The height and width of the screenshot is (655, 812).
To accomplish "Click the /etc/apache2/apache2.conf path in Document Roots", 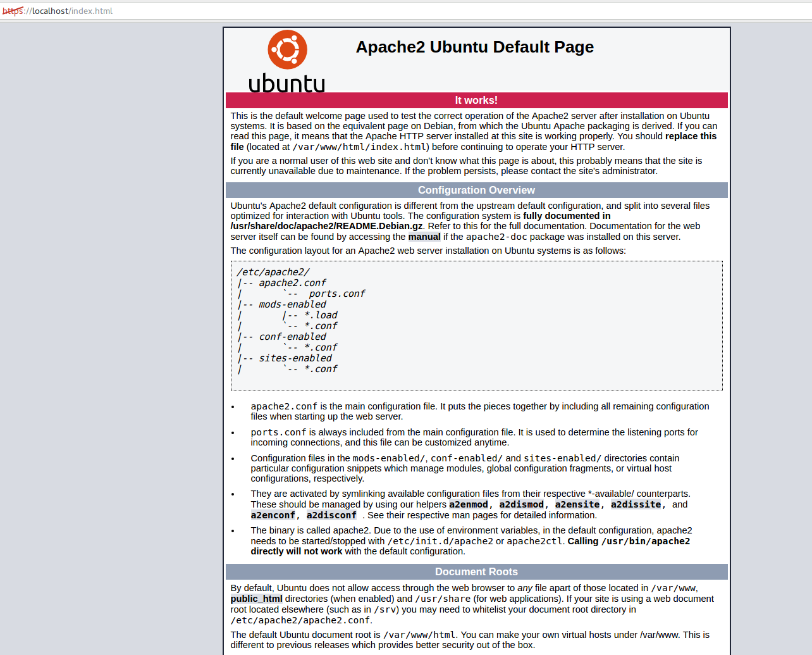I will pyautogui.click(x=300, y=620).
